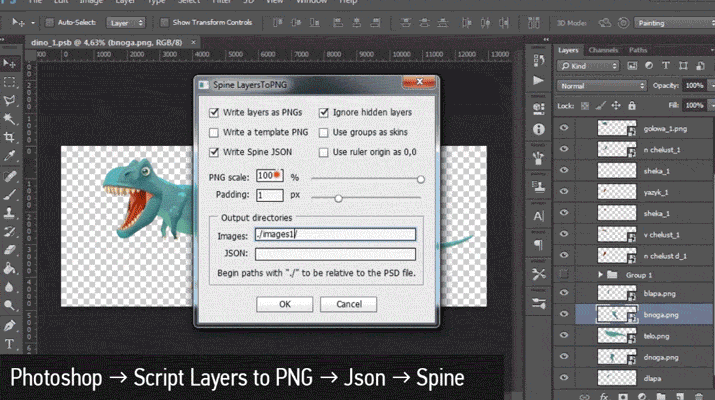Switch to the Channels tab
715x400 pixels.
click(x=603, y=50)
